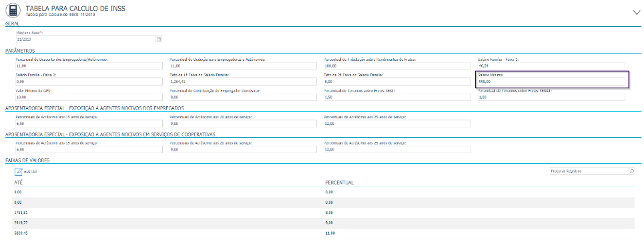The height and width of the screenshot is (242, 644).
Task: Click the Serviços de Cooperativas section heading
Action: (x=111, y=134)
